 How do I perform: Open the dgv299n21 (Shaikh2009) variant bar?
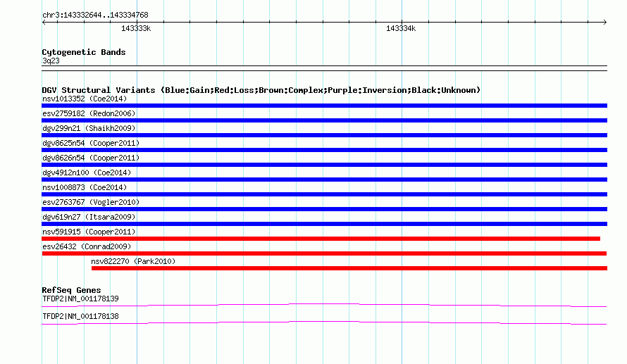pos(324,135)
